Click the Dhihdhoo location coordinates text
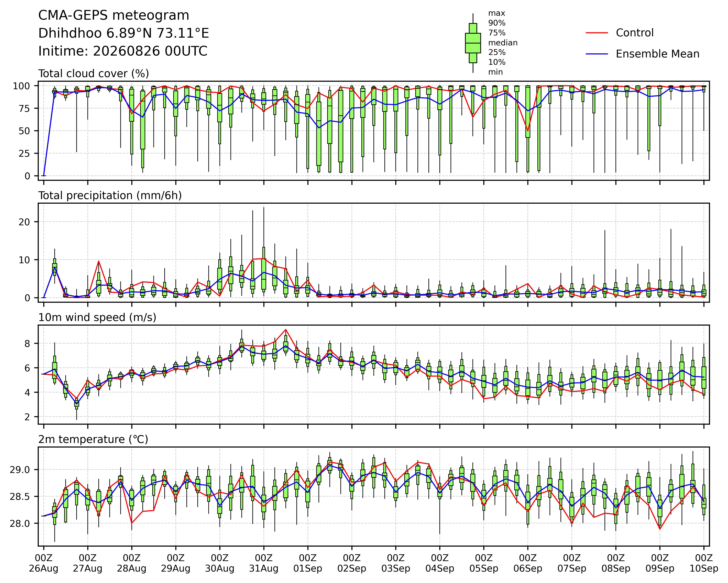Screen dimensions: 728x583 point(124,33)
